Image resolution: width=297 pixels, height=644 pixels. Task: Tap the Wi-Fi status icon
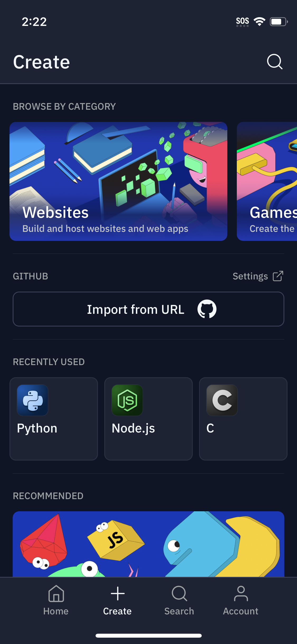point(259,21)
